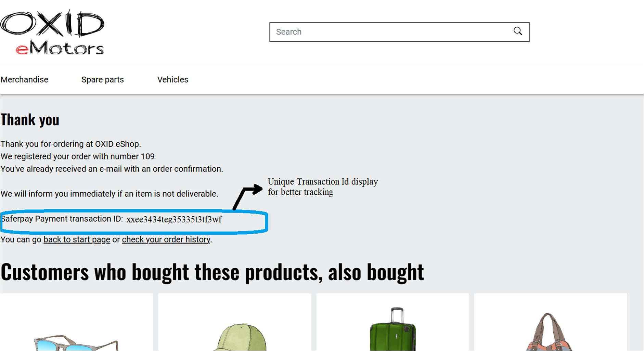Click the 'Customers who bought these products' heading
Viewport: 644px width, 351px height.
click(x=212, y=272)
